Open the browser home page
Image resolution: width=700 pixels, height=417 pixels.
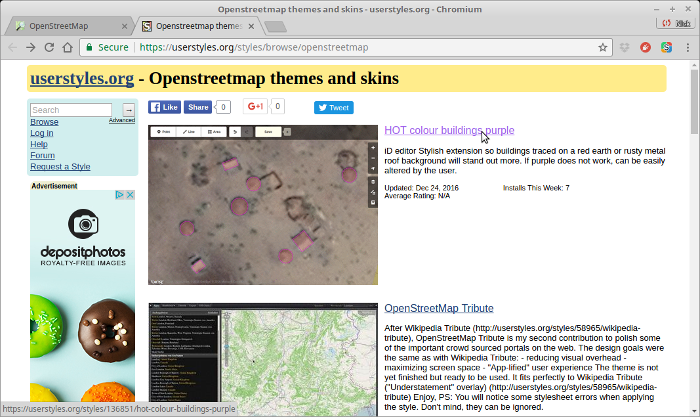(x=67, y=47)
